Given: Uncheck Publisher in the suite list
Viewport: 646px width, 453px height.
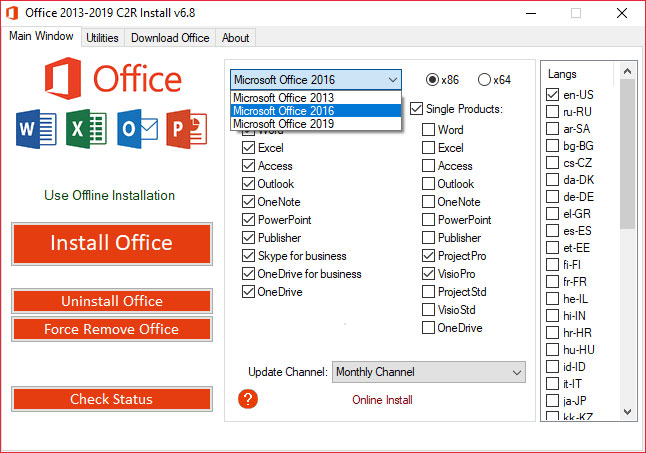Looking at the screenshot, I should (x=248, y=238).
